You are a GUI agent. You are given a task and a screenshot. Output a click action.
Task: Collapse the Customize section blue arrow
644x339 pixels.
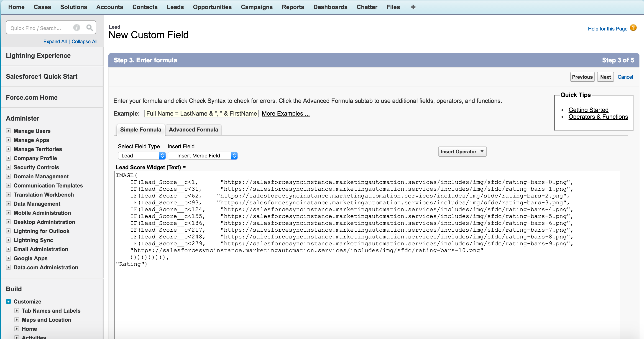click(x=8, y=301)
